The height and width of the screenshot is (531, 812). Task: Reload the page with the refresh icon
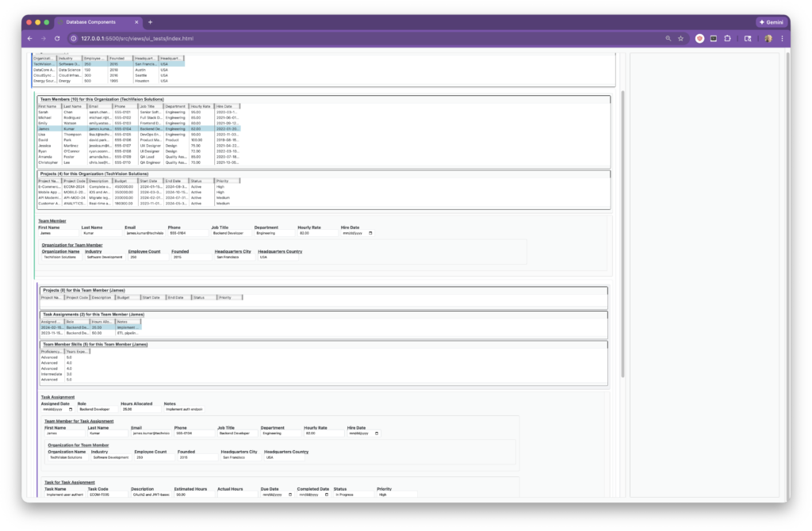tap(57, 38)
